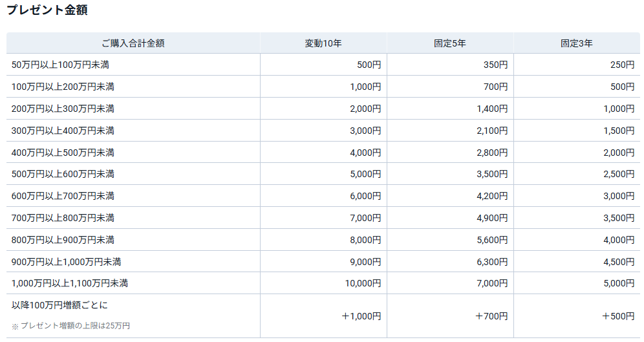The image size is (644, 342).
Task: Click the 2,800円 cell in 固定5年 column
Action: coord(491,153)
